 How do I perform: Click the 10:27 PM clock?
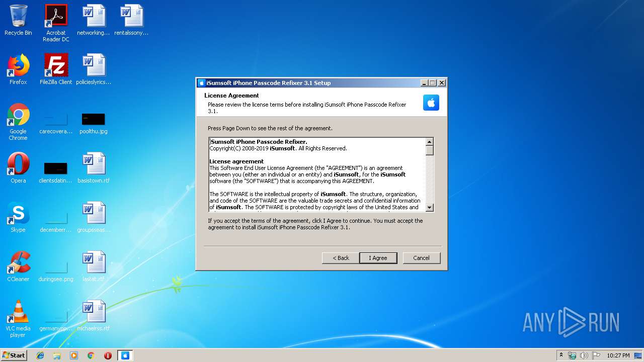tap(618, 355)
